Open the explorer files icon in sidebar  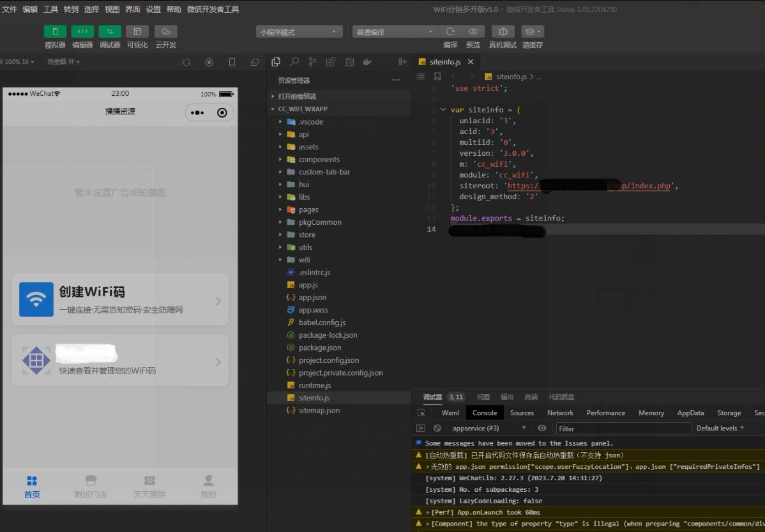tap(276, 61)
